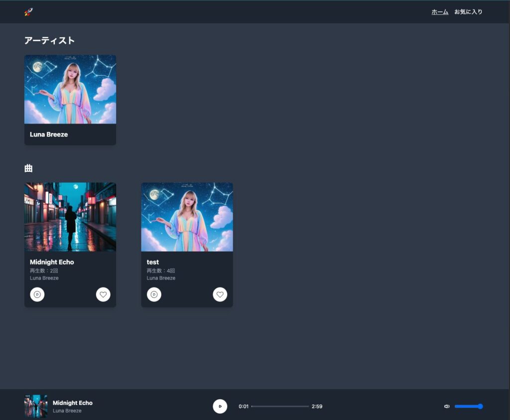510x420 pixels.
Task: Seek on the playback progress bar
Action: click(x=280, y=407)
